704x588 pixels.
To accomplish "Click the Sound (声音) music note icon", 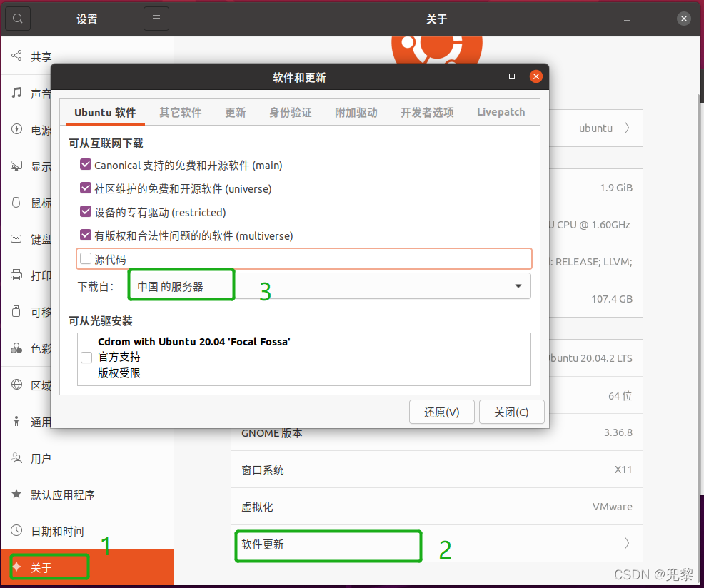I will (x=16, y=93).
